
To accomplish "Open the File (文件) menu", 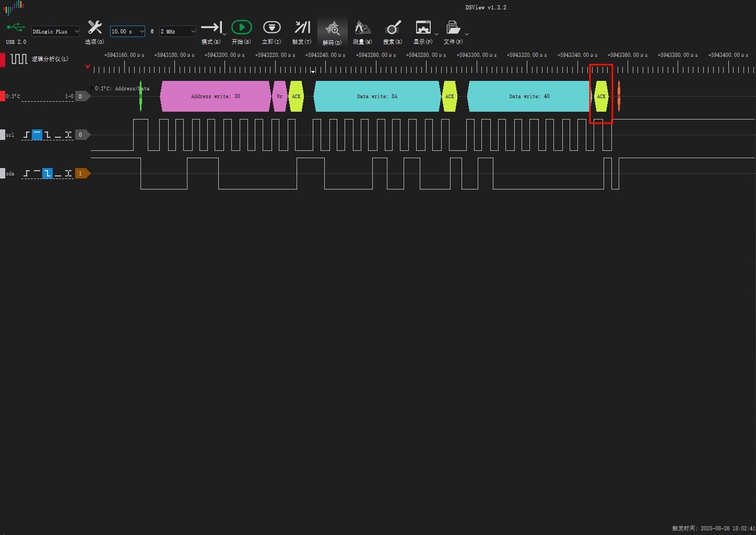I will (453, 28).
